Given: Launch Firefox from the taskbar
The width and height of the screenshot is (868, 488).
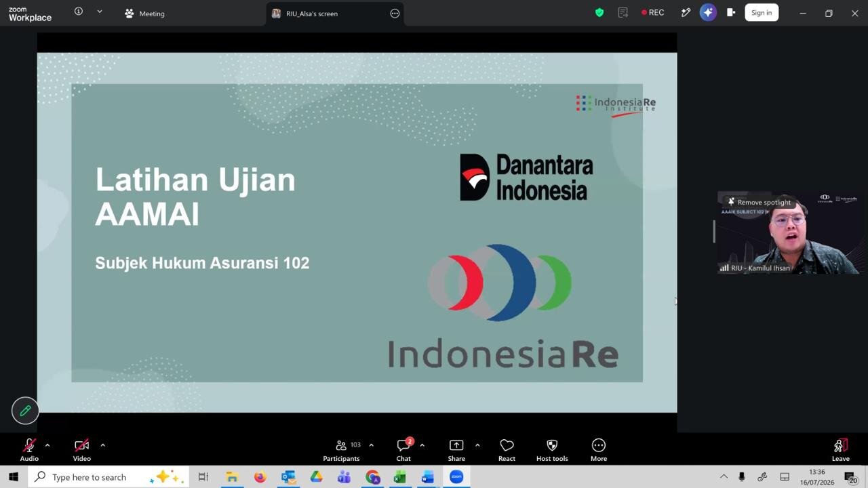Looking at the screenshot, I should [x=260, y=477].
